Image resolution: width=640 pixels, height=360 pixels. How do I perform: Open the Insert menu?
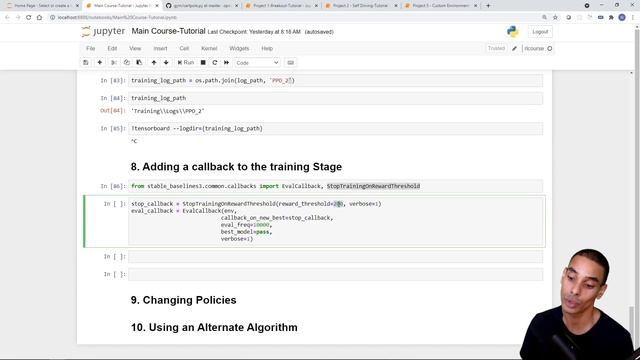(160, 48)
